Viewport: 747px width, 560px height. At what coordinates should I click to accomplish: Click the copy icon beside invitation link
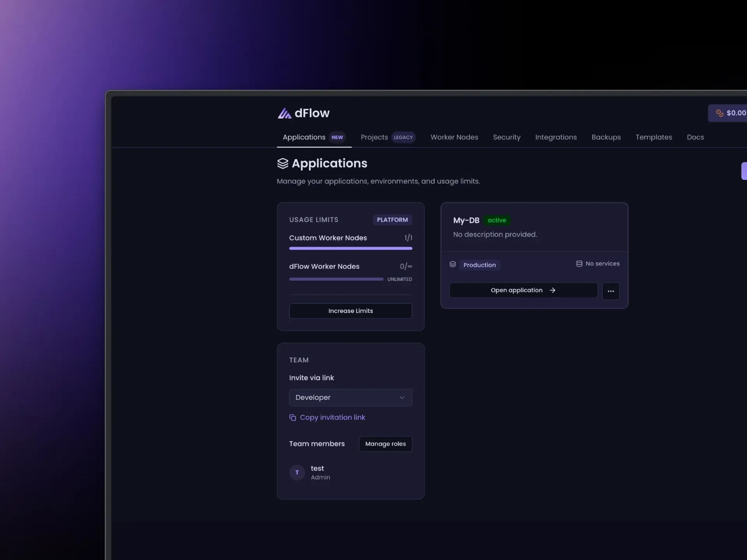point(293,418)
